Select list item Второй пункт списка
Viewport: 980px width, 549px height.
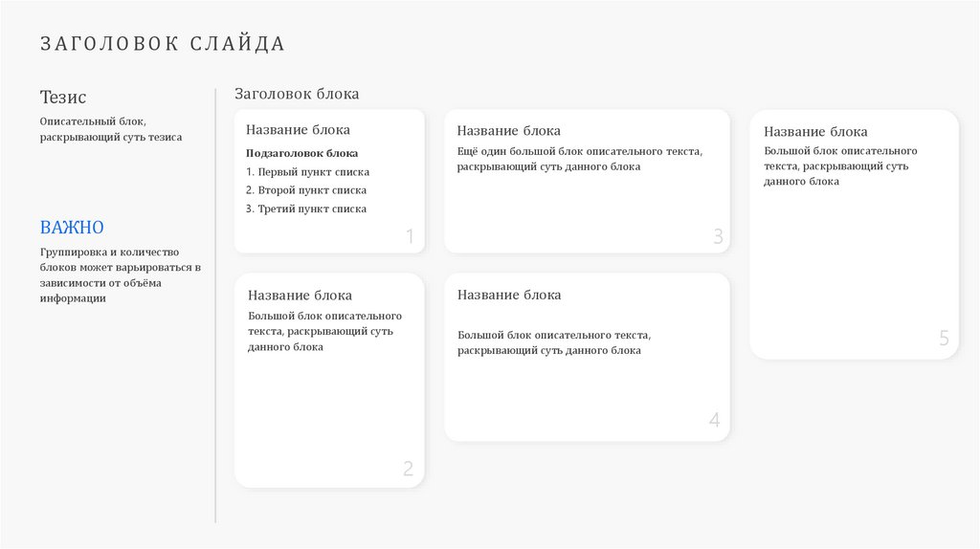306,190
